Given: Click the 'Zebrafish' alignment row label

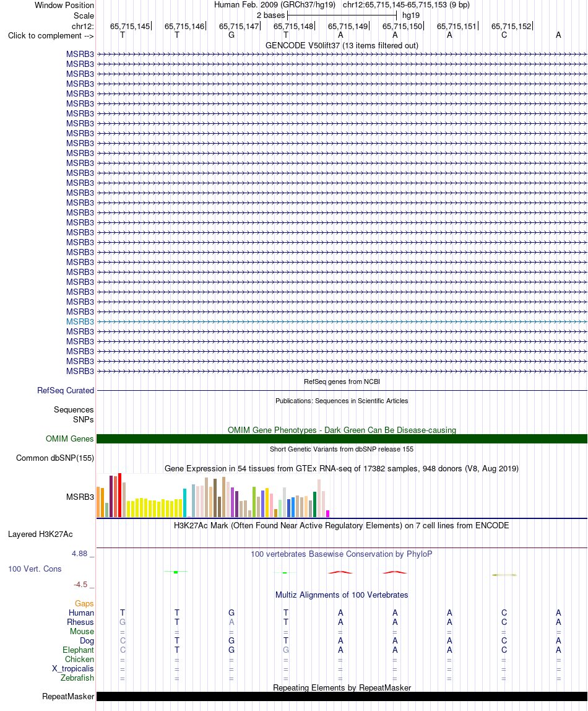Looking at the screenshot, I should (77, 678).
